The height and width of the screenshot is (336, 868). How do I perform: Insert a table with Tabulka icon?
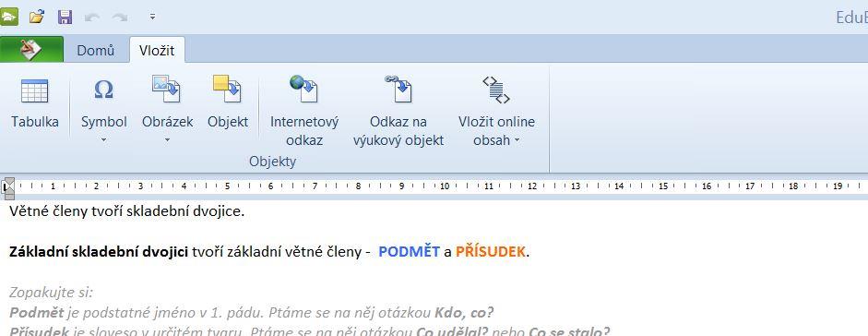(34, 90)
